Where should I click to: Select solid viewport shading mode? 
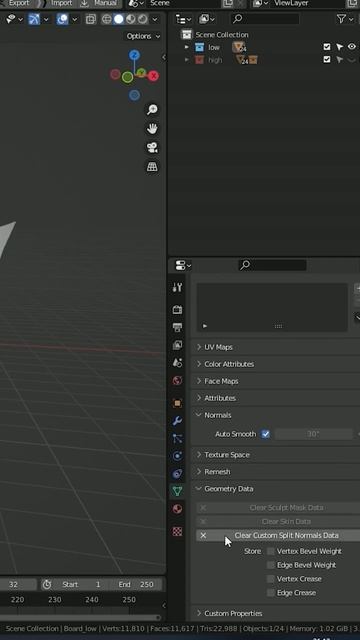118,19
